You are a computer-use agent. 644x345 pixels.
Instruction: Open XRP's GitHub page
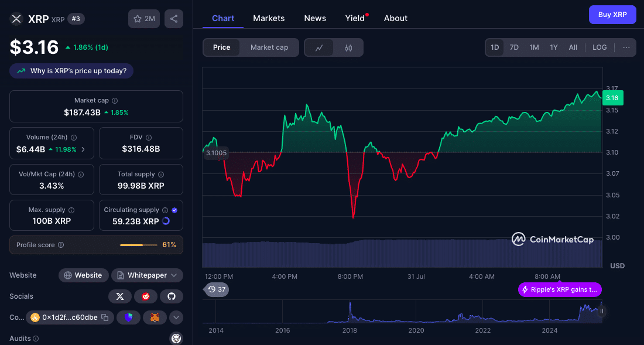pyautogui.click(x=172, y=296)
